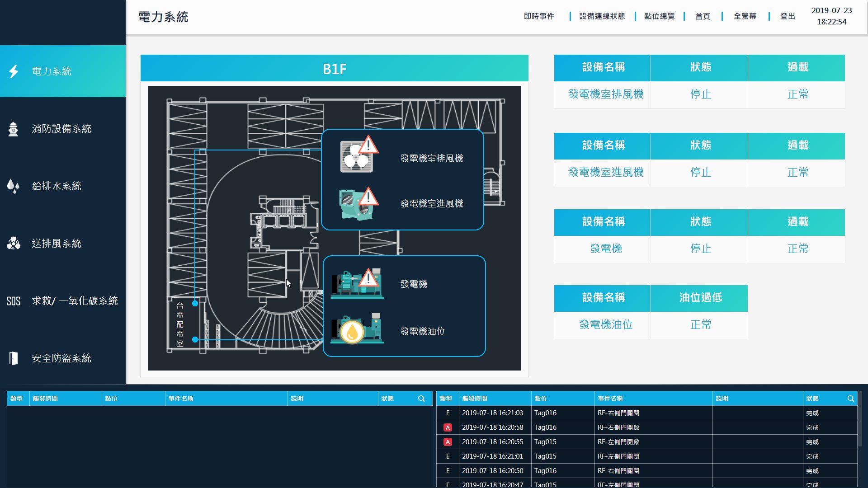Click 發電機室排風機 label on floor plan
This screenshot has width=868, height=488.
click(x=432, y=159)
